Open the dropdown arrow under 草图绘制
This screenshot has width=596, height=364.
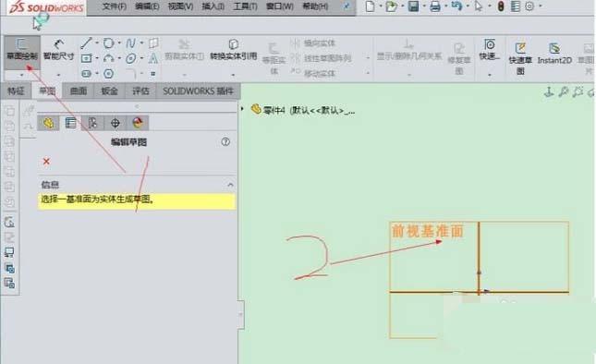pos(21,75)
